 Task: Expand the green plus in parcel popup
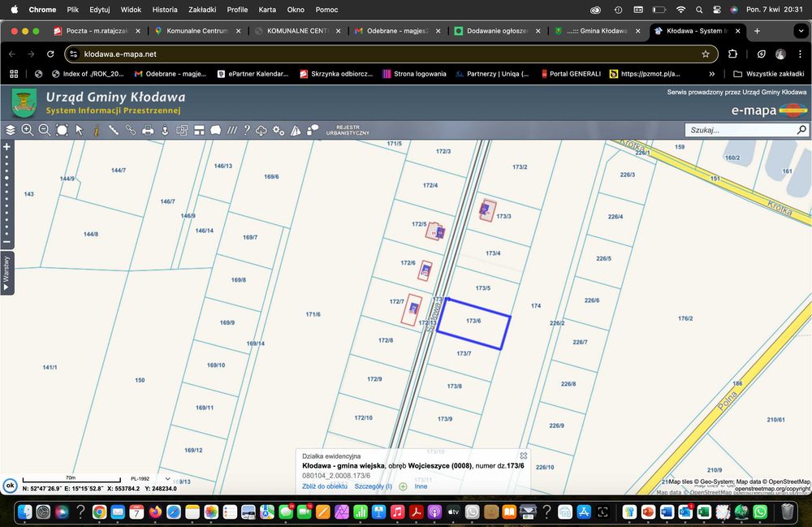coord(403,486)
